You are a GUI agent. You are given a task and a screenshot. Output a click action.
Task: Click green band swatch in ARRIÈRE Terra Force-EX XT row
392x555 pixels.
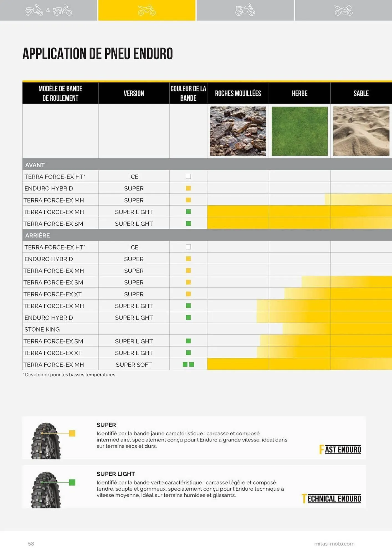point(188,353)
